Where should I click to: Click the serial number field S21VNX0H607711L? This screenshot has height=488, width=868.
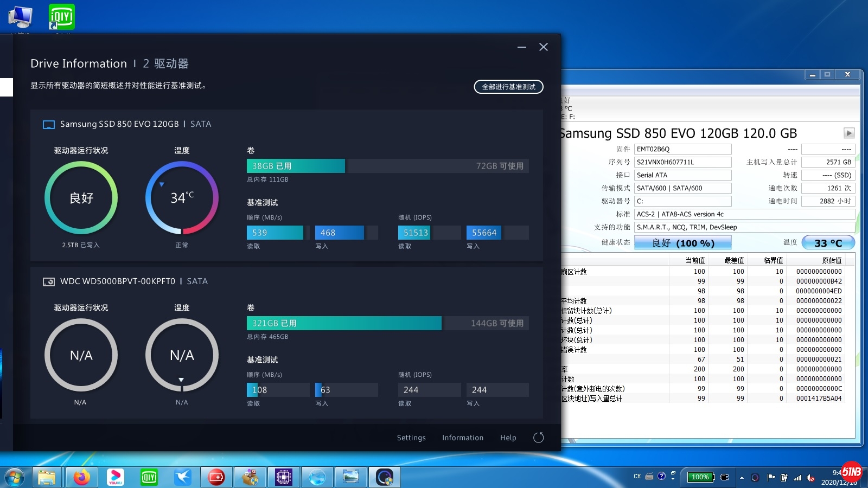point(682,162)
